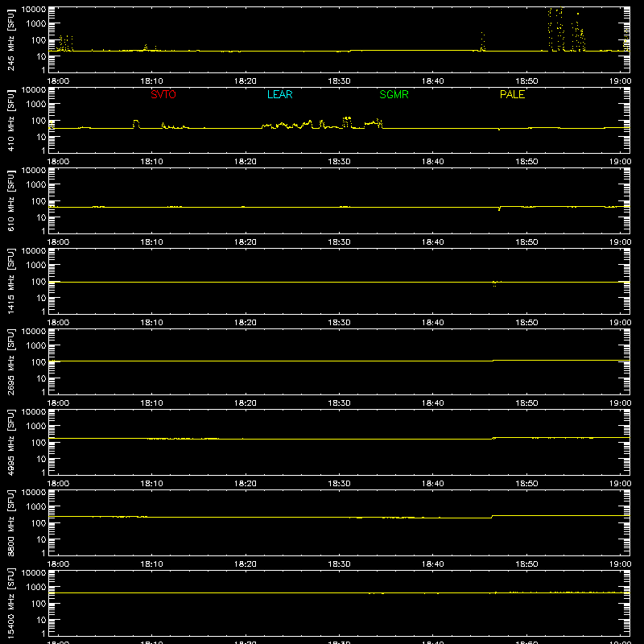Select the 410 MHz [SFU] axis title
Image resolution: width=644 pixels, height=644 pixels.
[11, 120]
